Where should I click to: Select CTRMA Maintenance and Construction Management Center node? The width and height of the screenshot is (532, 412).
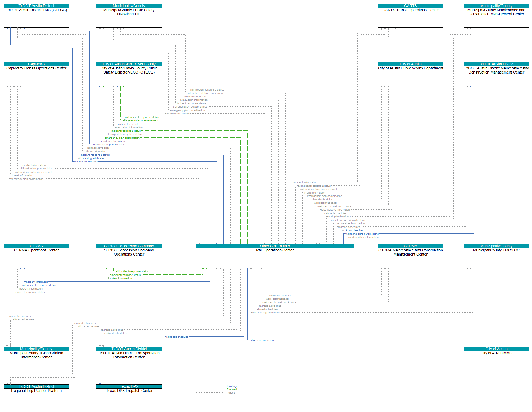coord(410,256)
